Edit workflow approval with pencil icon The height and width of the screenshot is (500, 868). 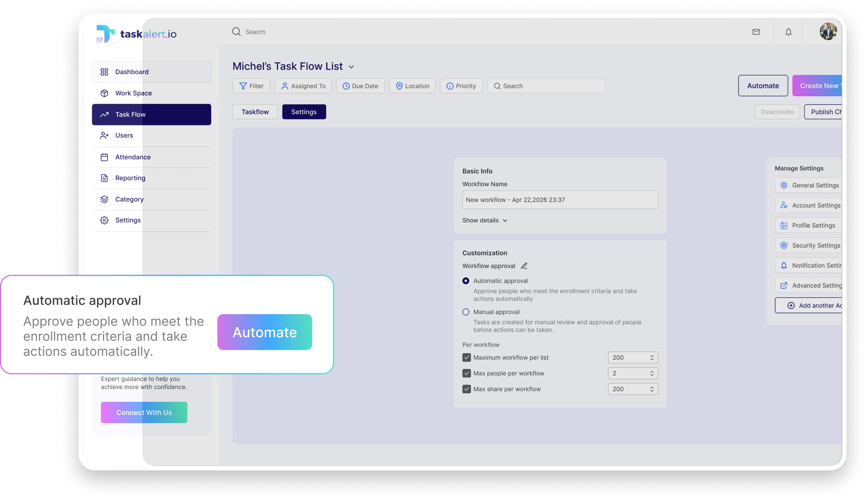click(524, 266)
